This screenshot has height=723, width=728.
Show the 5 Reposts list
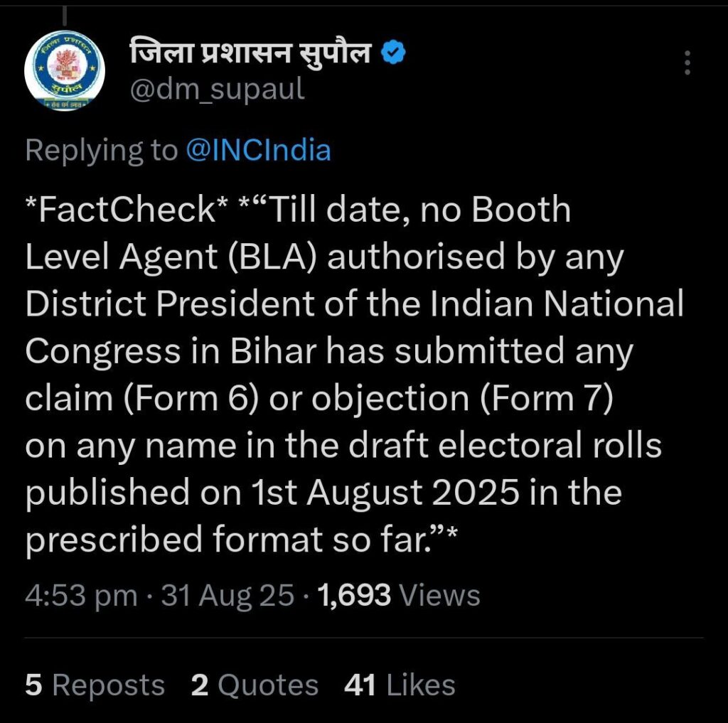(x=95, y=685)
